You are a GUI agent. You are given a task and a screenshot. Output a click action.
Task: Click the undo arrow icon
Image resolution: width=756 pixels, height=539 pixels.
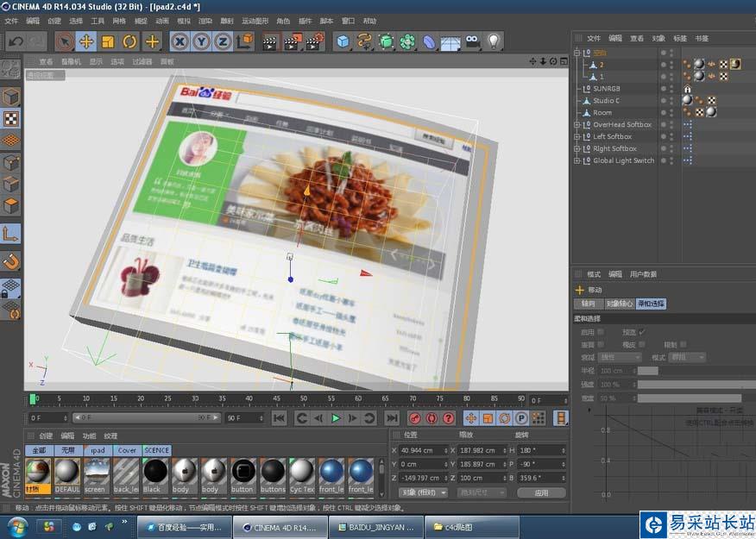coord(16,41)
